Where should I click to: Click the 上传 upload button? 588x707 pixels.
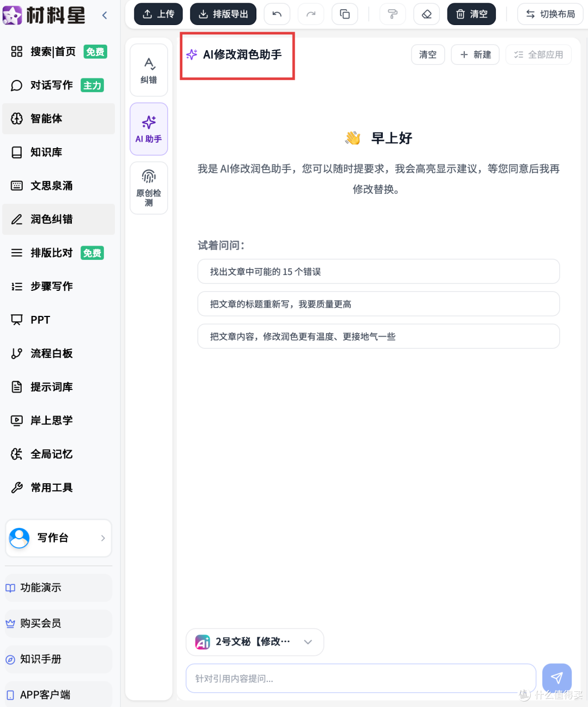(158, 14)
